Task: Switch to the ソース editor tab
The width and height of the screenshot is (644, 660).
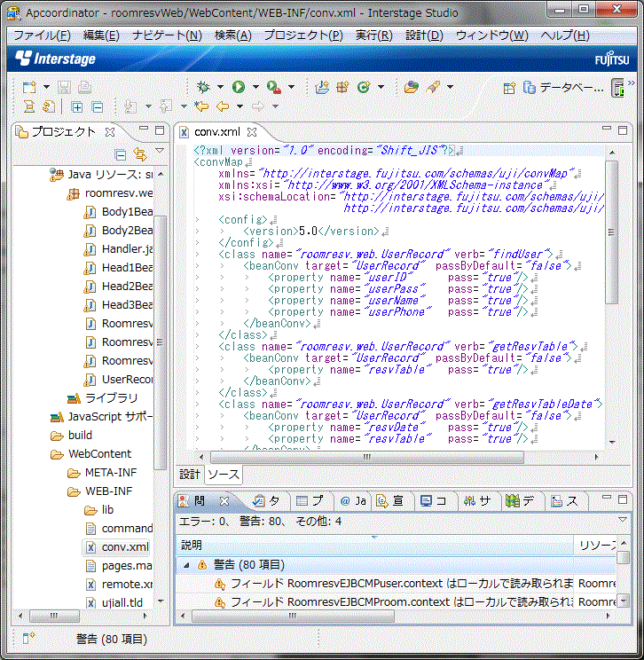Action: click(x=223, y=475)
